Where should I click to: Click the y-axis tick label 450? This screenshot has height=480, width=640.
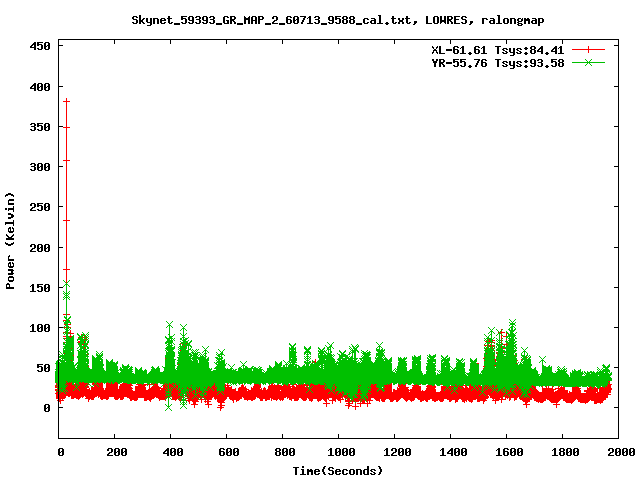[x=40, y=46]
